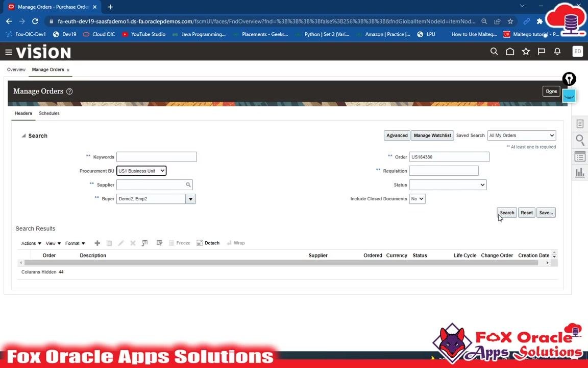Open Procurement BU dropdown
588x368 pixels.
coord(141,171)
